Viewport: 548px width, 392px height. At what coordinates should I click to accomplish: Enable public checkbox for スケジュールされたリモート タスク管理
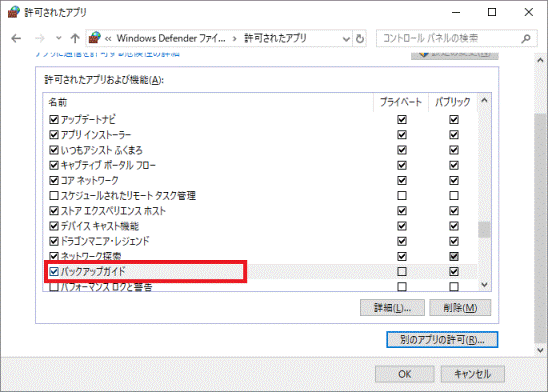454,195
